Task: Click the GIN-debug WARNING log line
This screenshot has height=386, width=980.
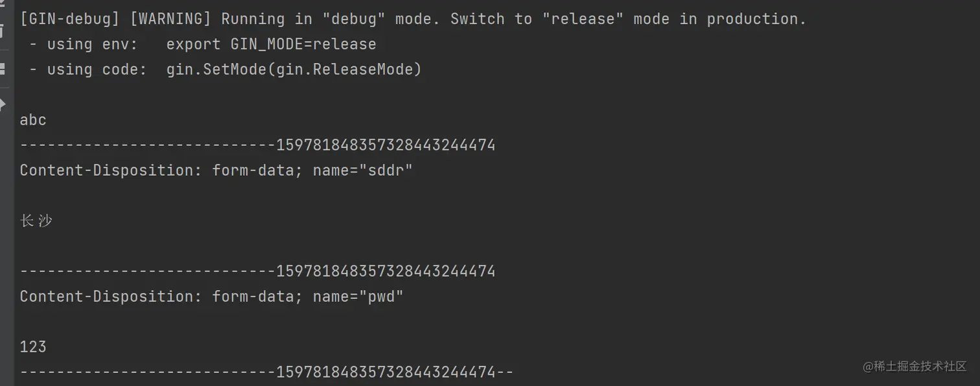Action: (413, 19)
